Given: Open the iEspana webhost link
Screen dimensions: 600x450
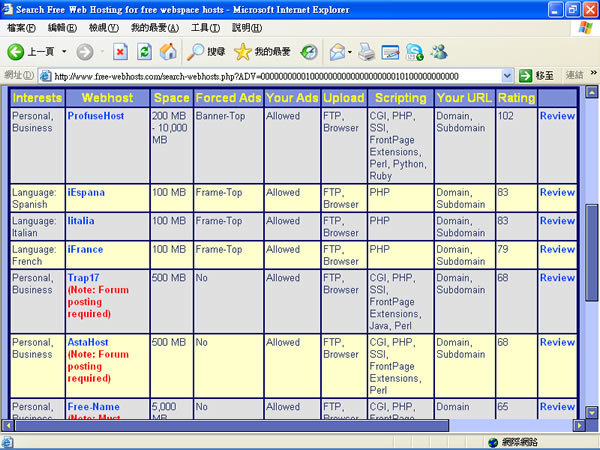Looking at the screenshot, I should [86, 192].
